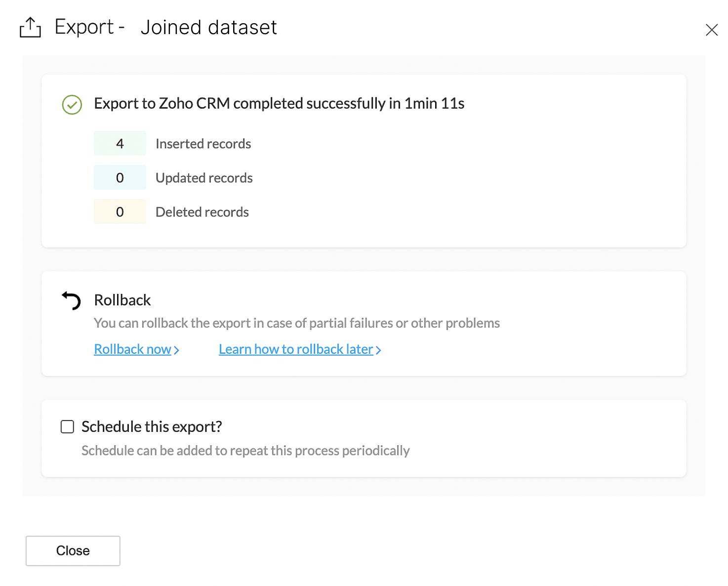The width and height of the screenshot is (728, 586).
Task: Click the export upload icon in header
Action: pos(30,28)
